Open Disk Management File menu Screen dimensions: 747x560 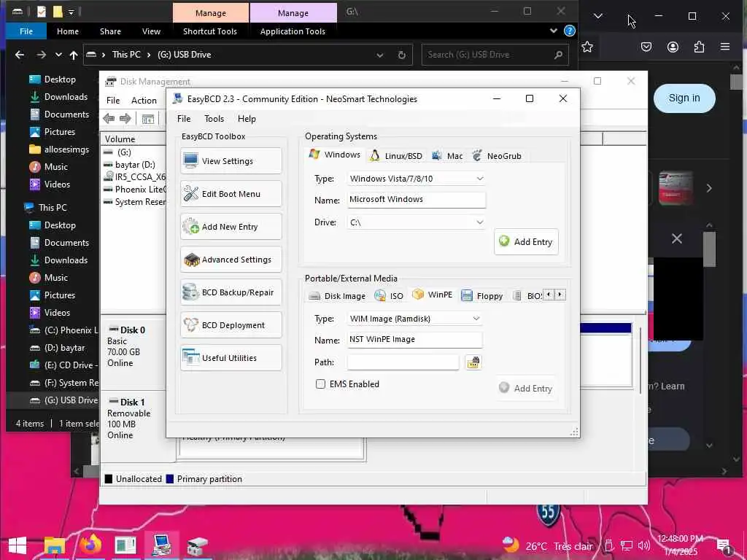point(113,101)
